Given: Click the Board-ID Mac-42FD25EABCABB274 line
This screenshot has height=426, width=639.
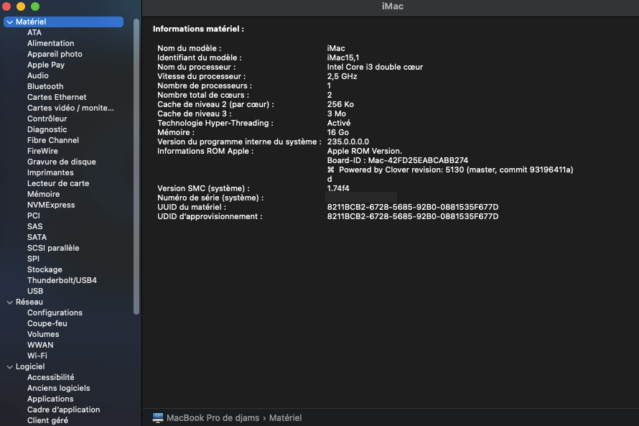Looking at the screenshot, I should (397, 161).
